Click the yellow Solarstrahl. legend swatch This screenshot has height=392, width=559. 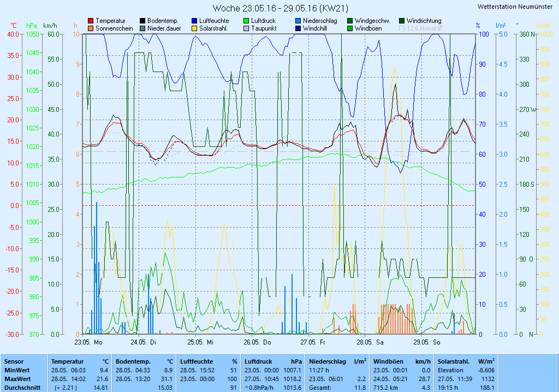pyautogui.click(x=194, y=28)
